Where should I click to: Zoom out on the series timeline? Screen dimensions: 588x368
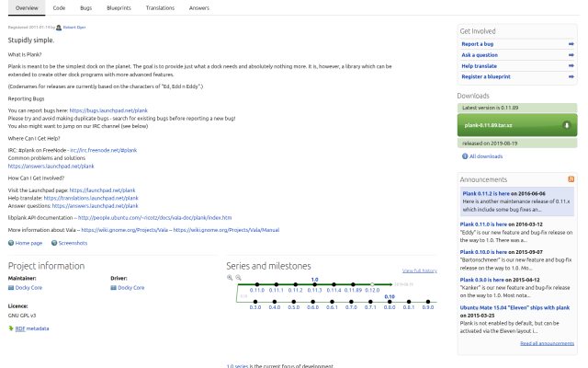[238, 278]
